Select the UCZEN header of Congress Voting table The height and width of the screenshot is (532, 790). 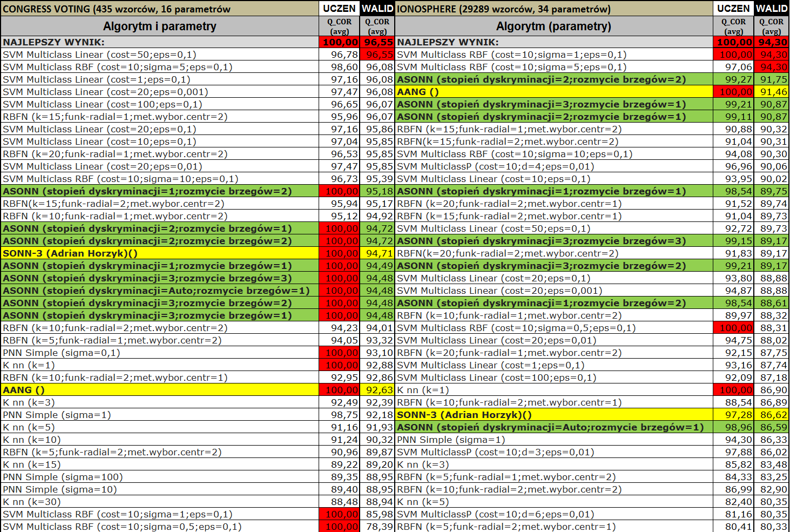(x=339, y=9)
